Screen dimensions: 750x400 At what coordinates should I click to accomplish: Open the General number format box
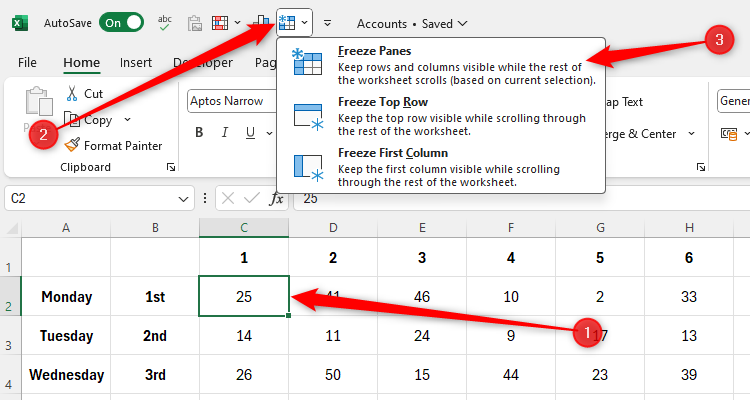click(733, 101)
